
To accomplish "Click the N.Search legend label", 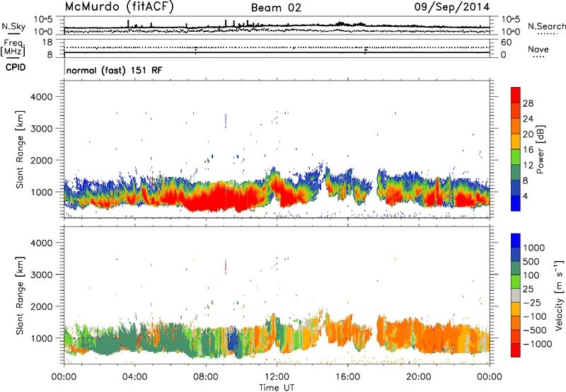I will [547, 26].
